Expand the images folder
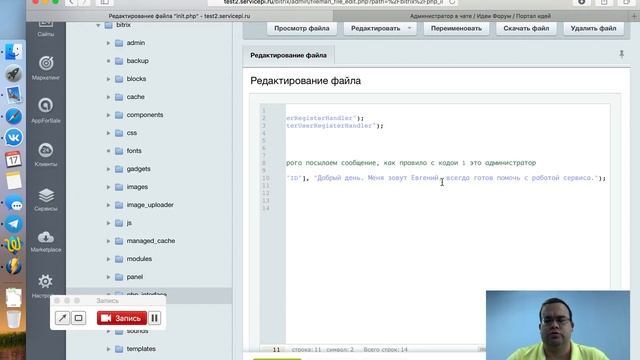This screenshot has height=360, width=640. click(x=108, y=187)
